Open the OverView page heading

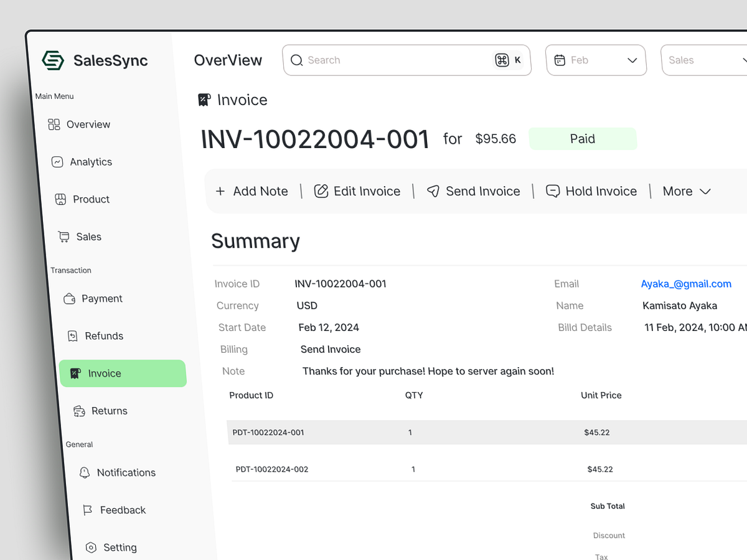coord(228,60)
